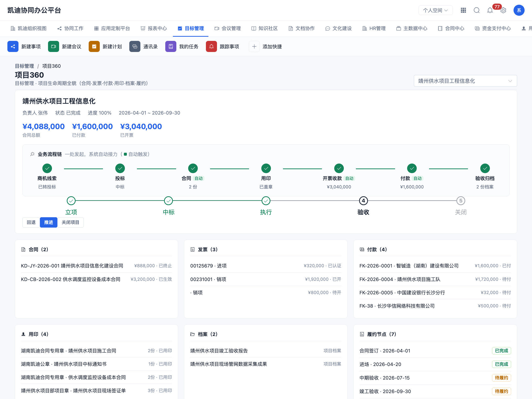This screenshot has width=532, height=399.
Task: Click the 用印 green check node
Action: 266,168
